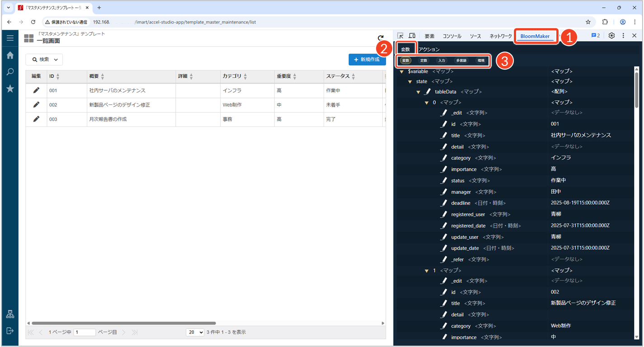This screenshot has width=644, height=347.
Task: Click the logout icon at the sidebar bottom
Action: pyautogui.click(x=10, y=331)
